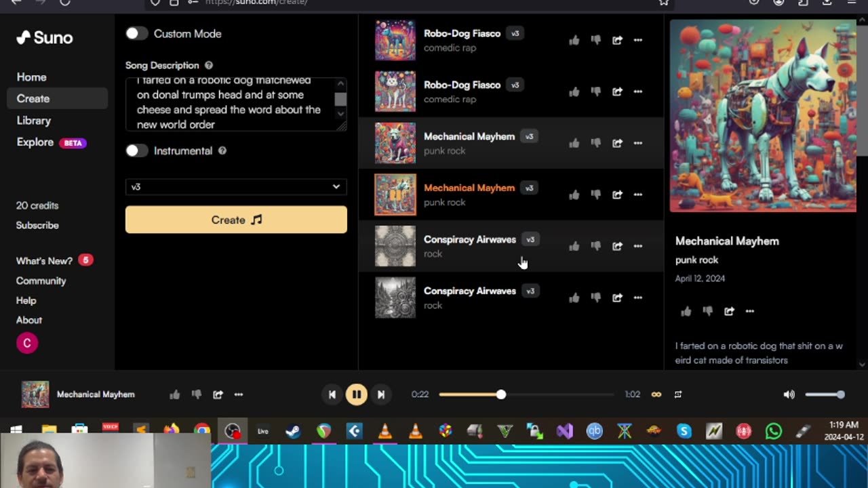The height and width of the screenshot is (488, 868).
Task: Go to Home in sidebar
Action: point(32,77)
